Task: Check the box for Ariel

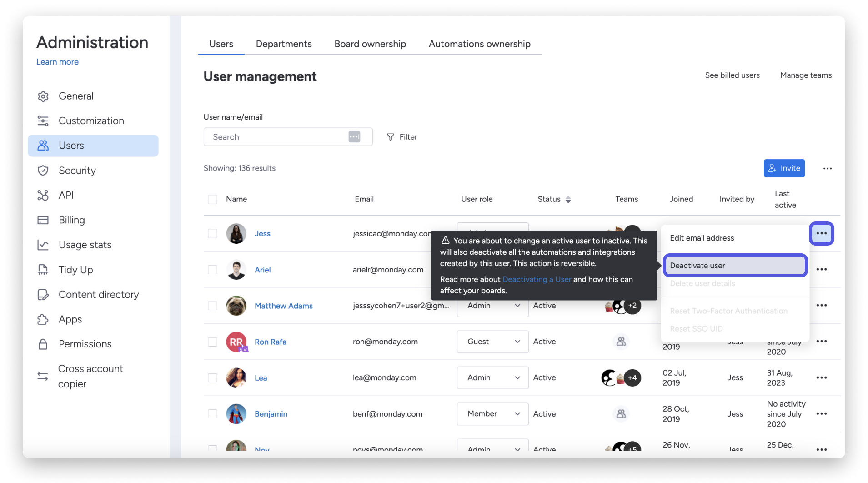Action: point(212,269)
